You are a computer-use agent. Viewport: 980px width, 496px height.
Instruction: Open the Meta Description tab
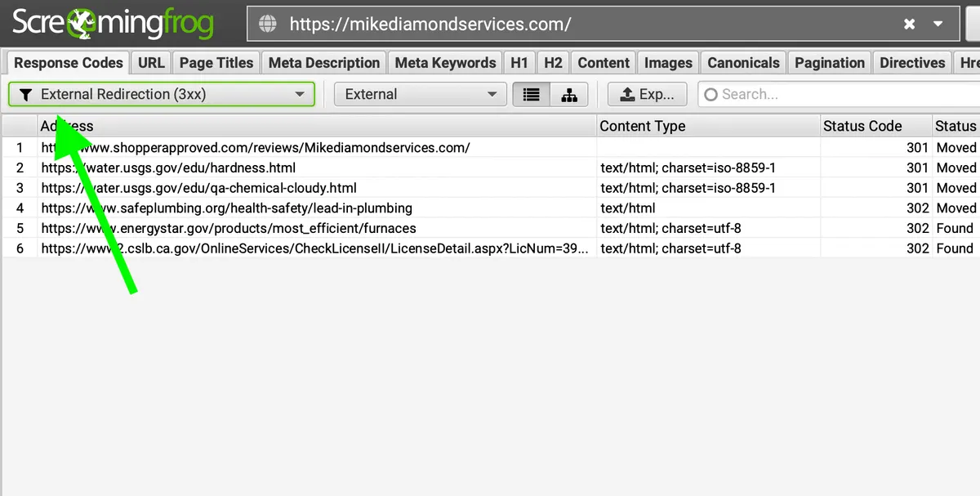click(324, 63)
